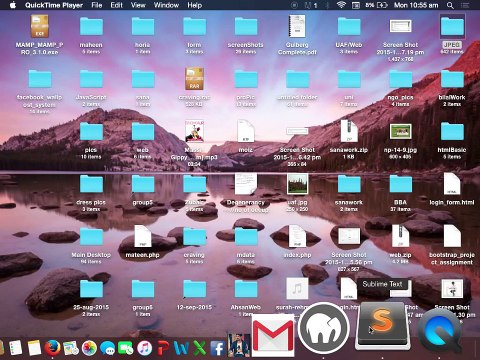Select the JPEG folder
The height and width of the screenshot is (360, 480).
click(452, 27)
